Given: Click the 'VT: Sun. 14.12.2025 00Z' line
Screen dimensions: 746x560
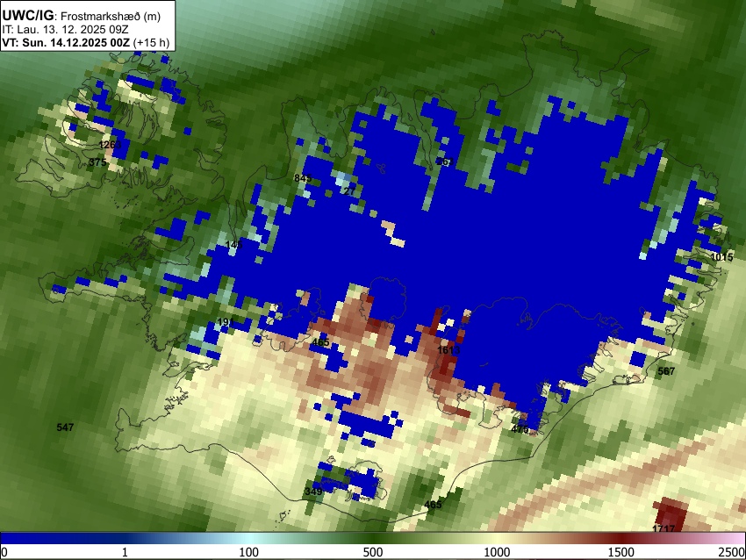Looking at the screenshot, I should 66,42.
